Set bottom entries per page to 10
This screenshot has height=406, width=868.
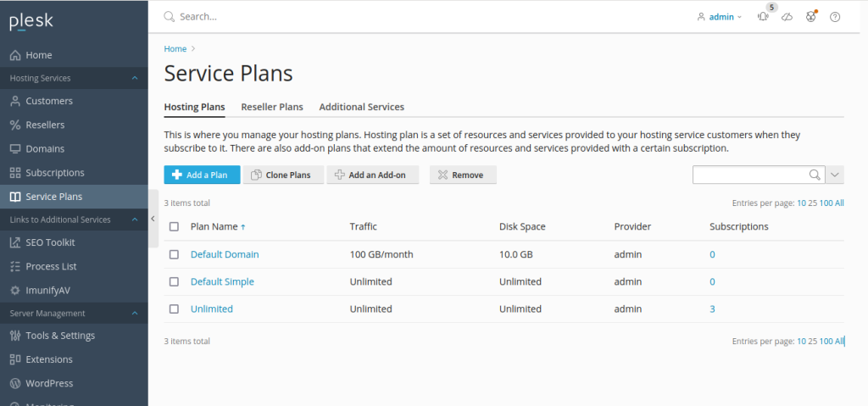tap(801, 342)
